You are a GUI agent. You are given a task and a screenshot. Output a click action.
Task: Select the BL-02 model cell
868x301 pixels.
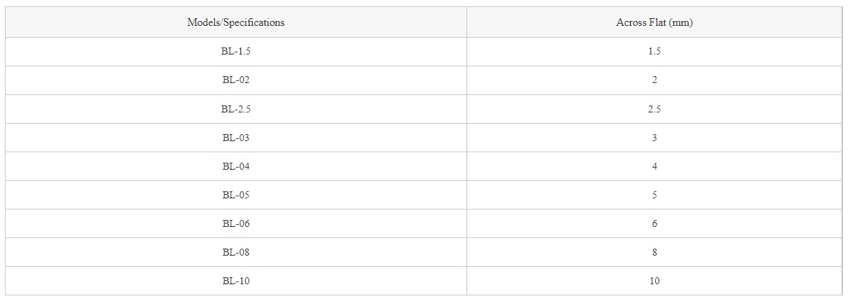[x=236, y=80]
